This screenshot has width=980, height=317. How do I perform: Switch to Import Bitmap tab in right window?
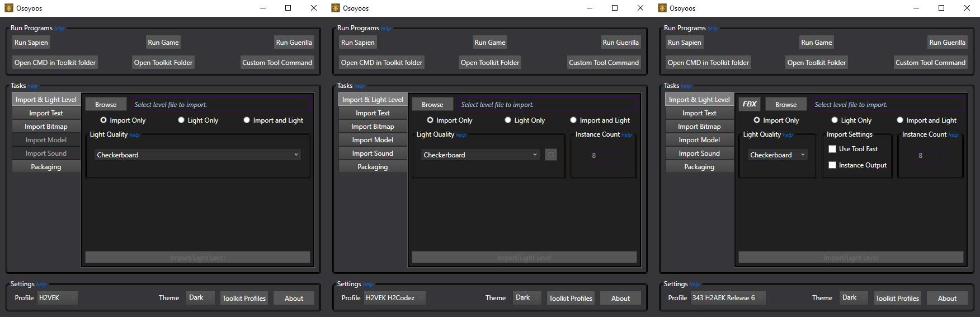(700, 127)
